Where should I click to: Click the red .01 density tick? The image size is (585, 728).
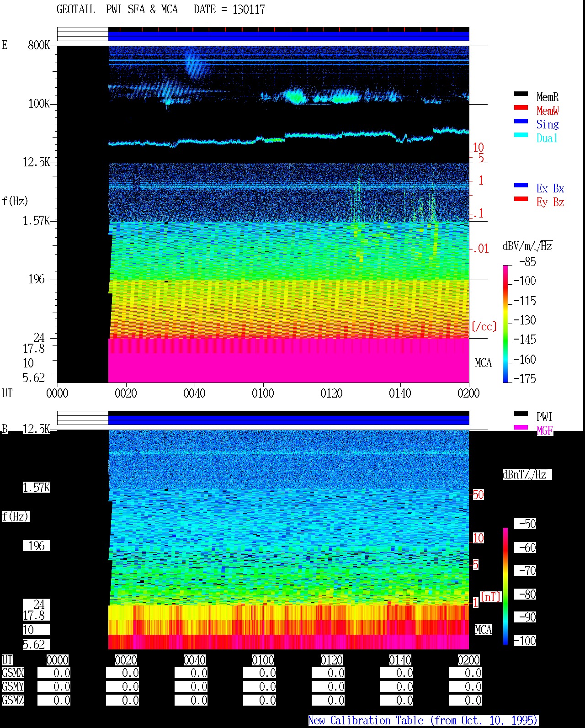[x=480, y=249]
